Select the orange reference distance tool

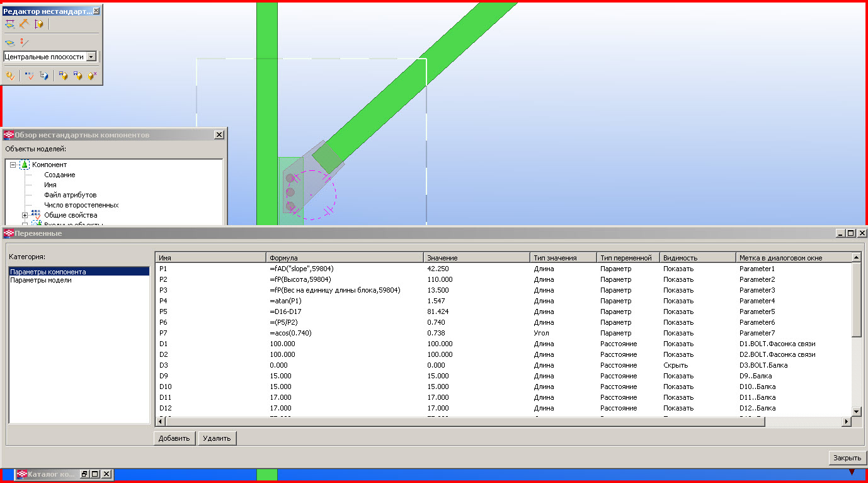tap(24, 25)
